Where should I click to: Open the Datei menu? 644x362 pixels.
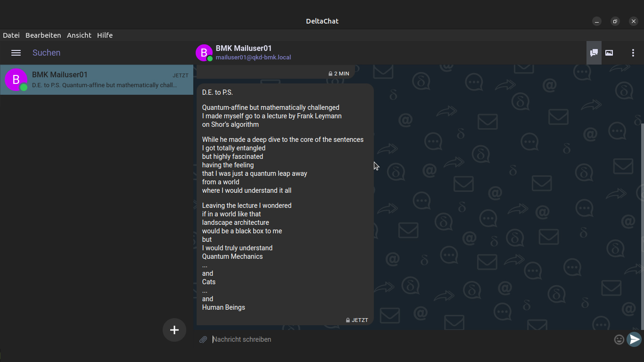[11, 35]
